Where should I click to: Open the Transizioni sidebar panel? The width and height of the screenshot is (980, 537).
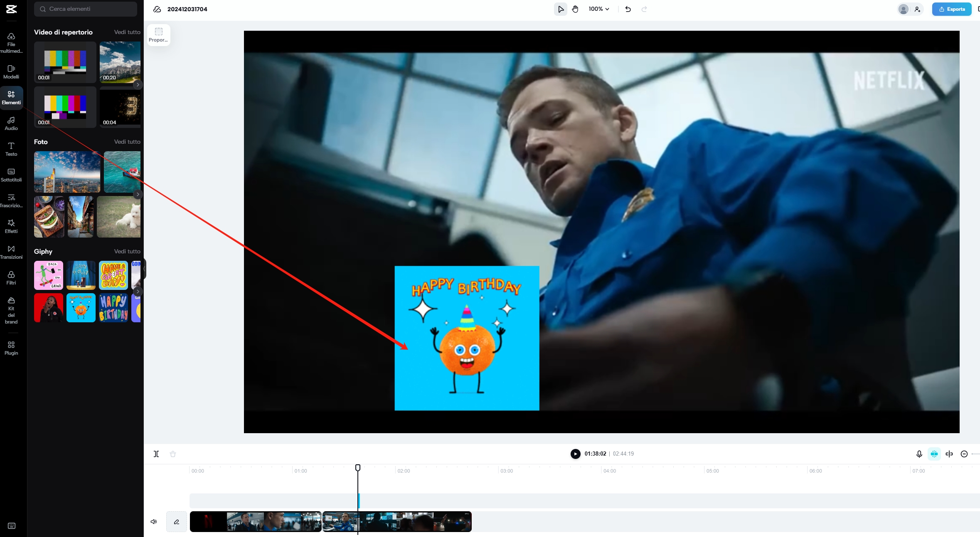click(x=11, y=252)
